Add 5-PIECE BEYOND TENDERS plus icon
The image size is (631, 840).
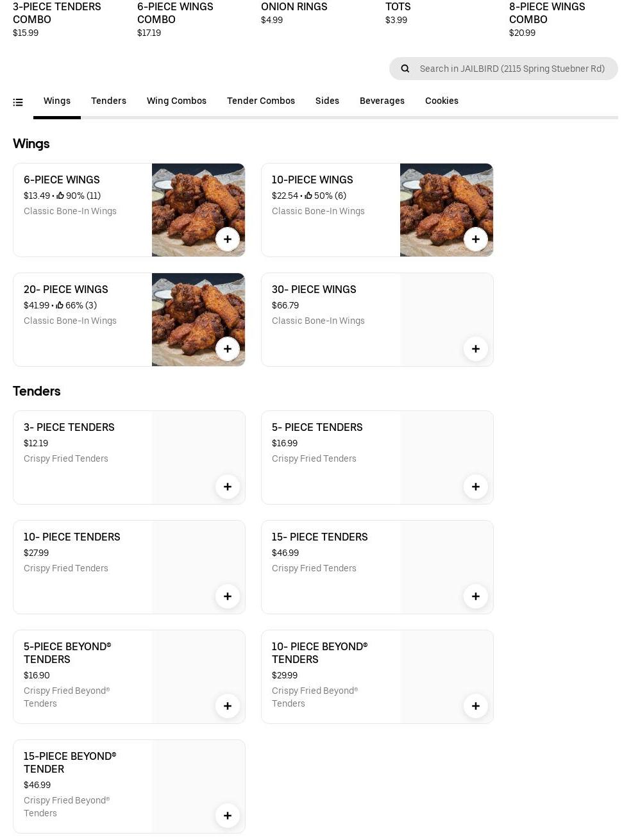(x=228, y=706)
